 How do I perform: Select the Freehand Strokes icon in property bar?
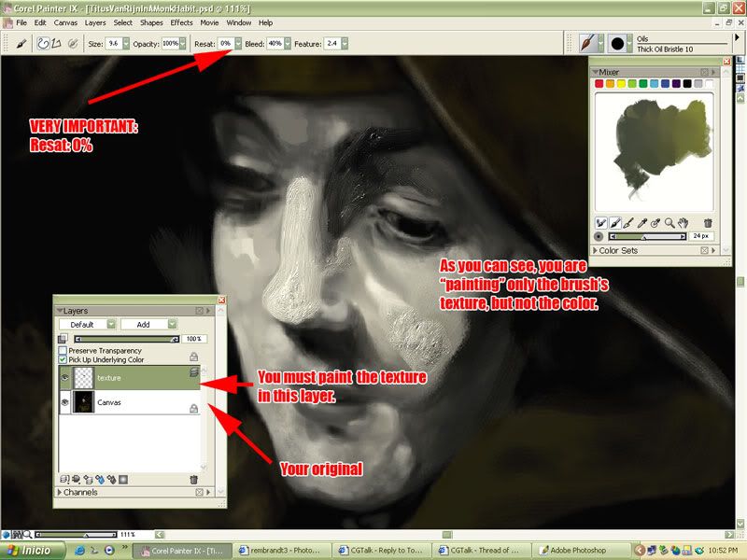coord(43,43)
